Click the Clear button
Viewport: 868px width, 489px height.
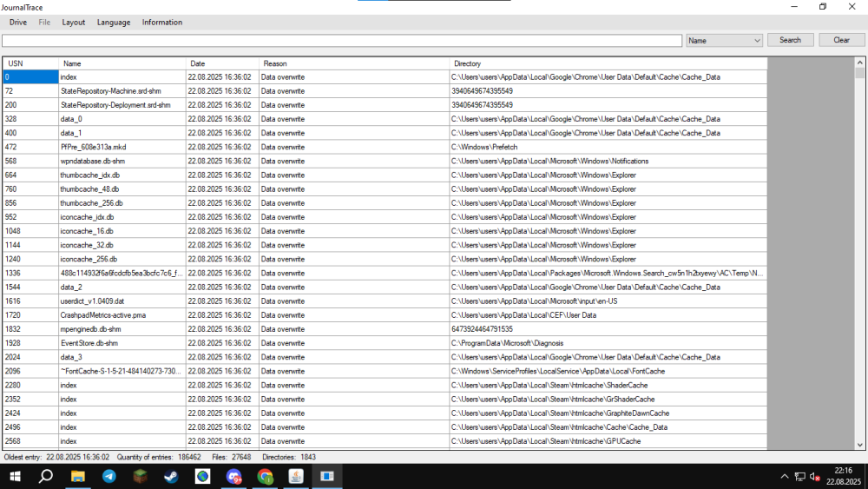coord(841,40)
